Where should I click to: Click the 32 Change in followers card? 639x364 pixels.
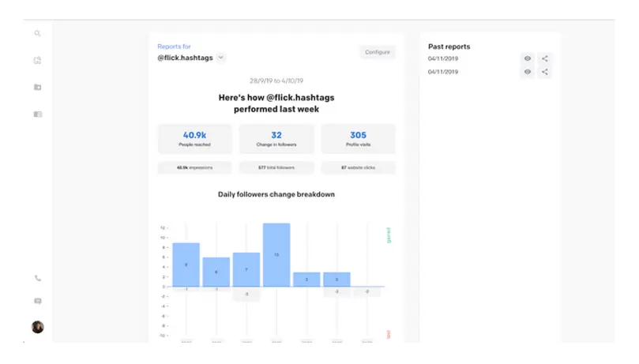(x=276, y=139)
